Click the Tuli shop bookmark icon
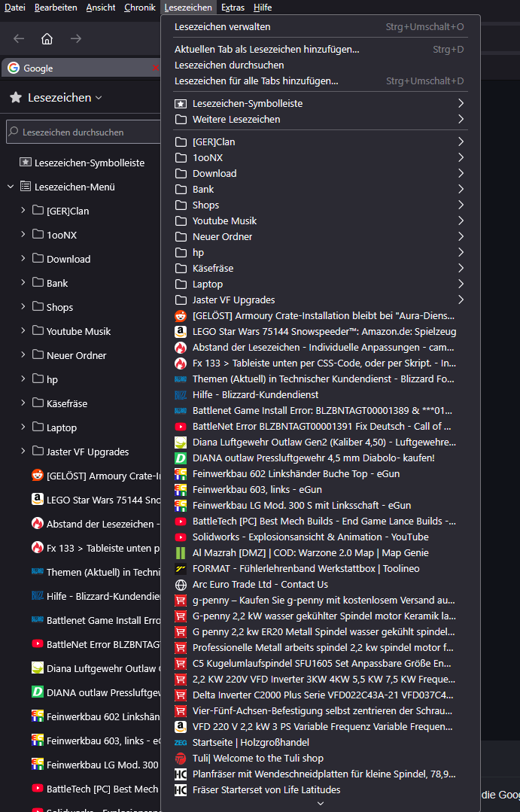520x812 pixels. 181,758
